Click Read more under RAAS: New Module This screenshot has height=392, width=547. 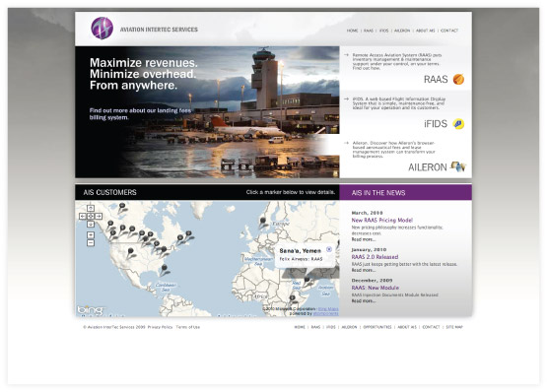point(363,301)
